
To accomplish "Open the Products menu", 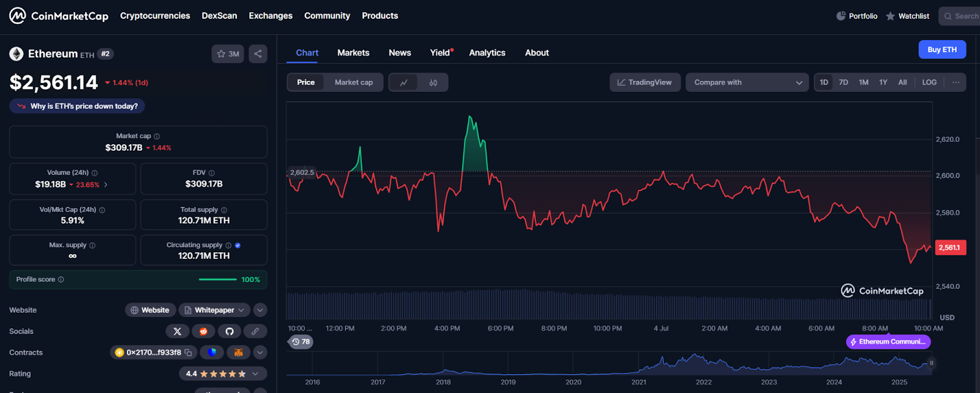I will tap(380, 16).
